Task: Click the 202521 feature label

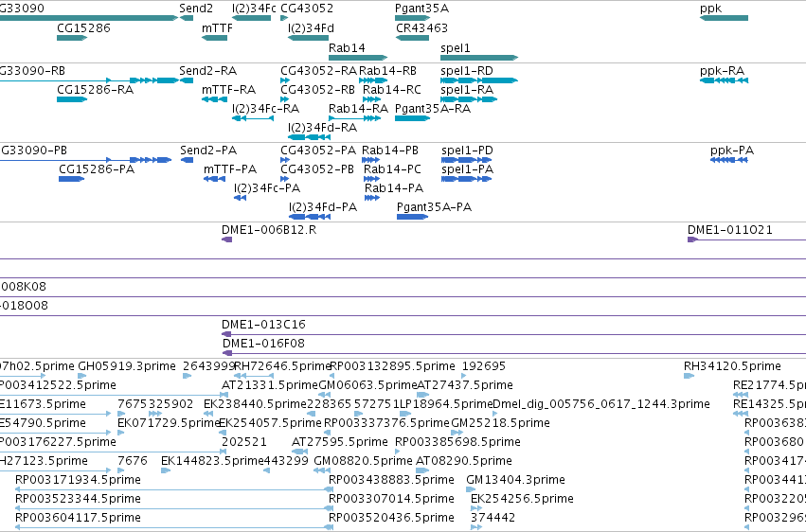Action: (x=244, y=442)
